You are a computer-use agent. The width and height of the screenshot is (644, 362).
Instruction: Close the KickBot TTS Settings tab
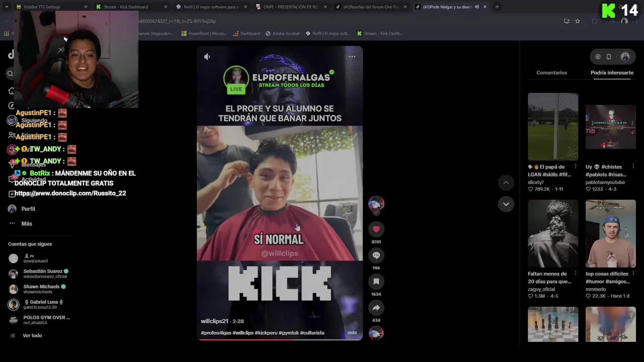point(86,7)
